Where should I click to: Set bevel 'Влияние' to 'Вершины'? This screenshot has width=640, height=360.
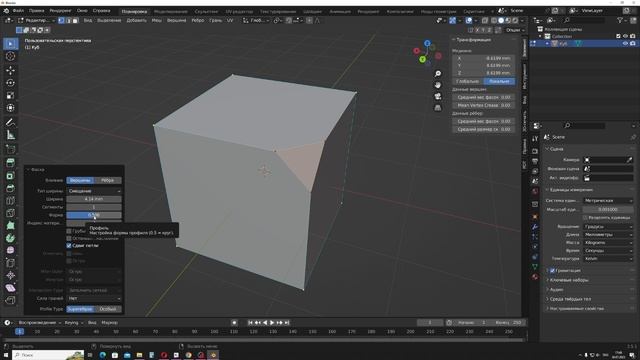(80, 180)
